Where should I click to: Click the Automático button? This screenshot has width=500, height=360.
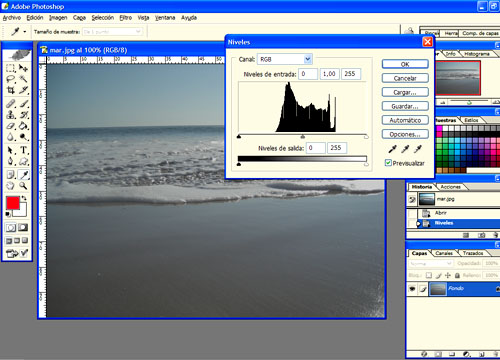(405, 120)
